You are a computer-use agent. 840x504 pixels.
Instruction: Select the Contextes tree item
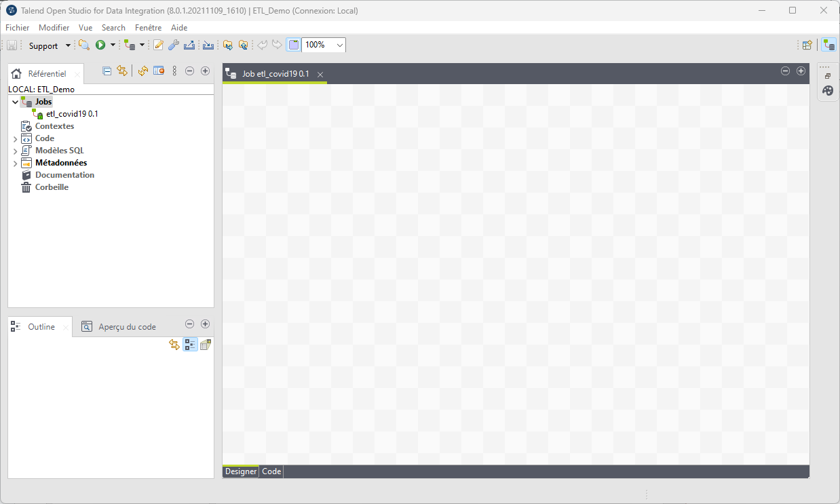click(x=54, y=126)
